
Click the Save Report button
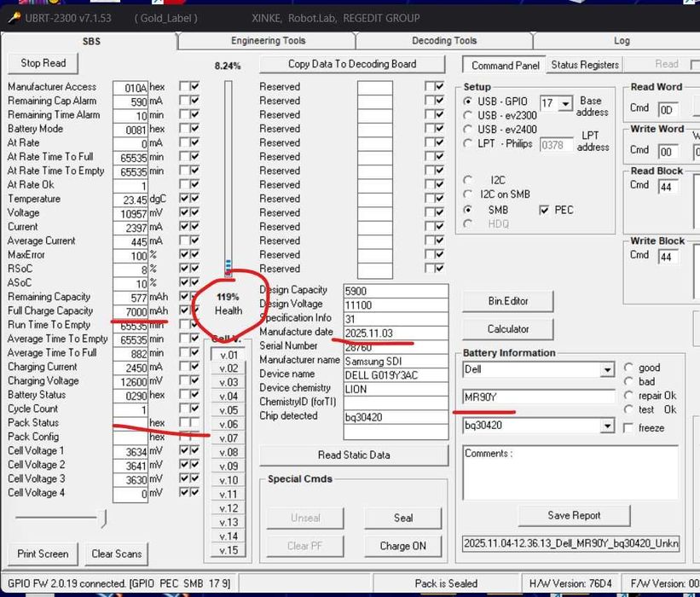point(574,516)
